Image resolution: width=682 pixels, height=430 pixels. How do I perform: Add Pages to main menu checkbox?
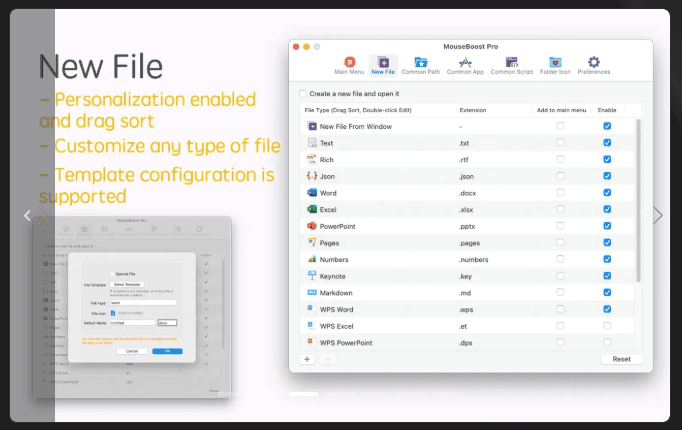point(560,242)
